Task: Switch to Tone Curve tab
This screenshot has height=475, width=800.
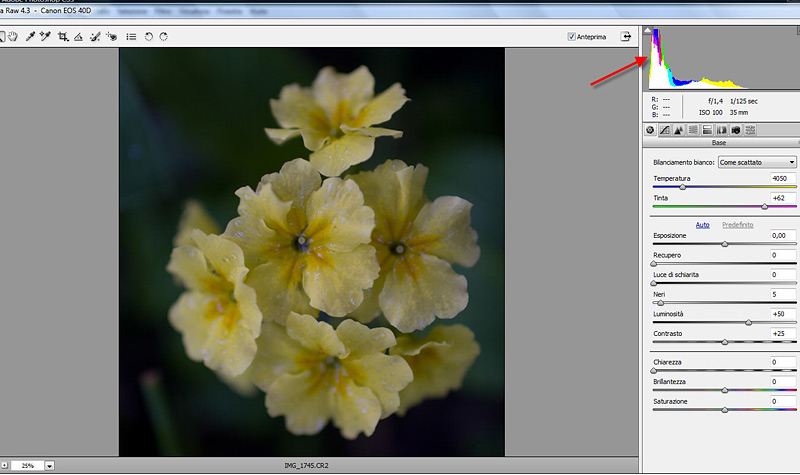Action: tap(663, 130)
